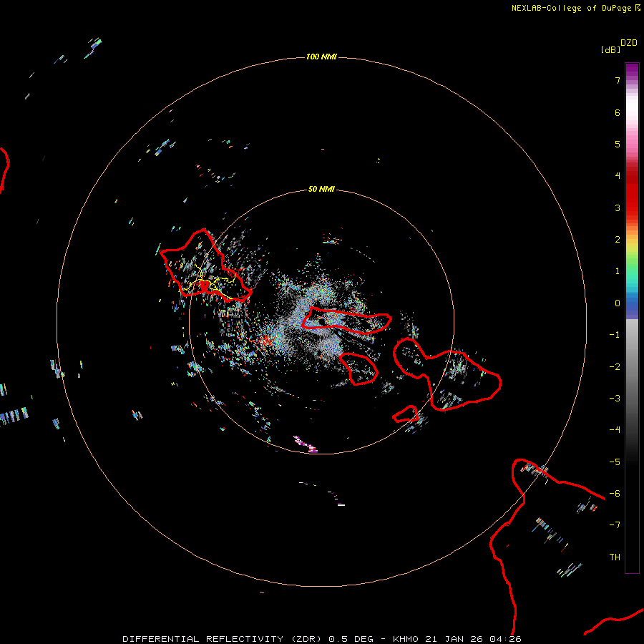Click the -4 value on color scale

point(615,429)
